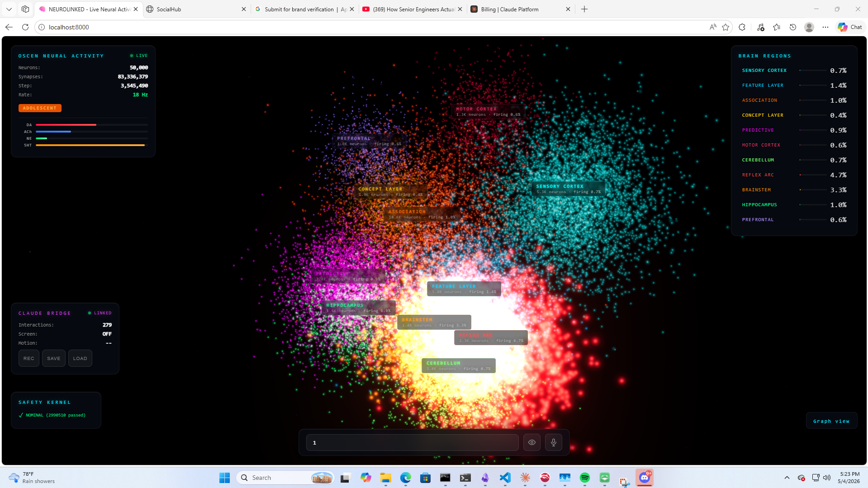Select REFLEX ARC in Brain Regions list
868x488 pixels.
(794, 175)
